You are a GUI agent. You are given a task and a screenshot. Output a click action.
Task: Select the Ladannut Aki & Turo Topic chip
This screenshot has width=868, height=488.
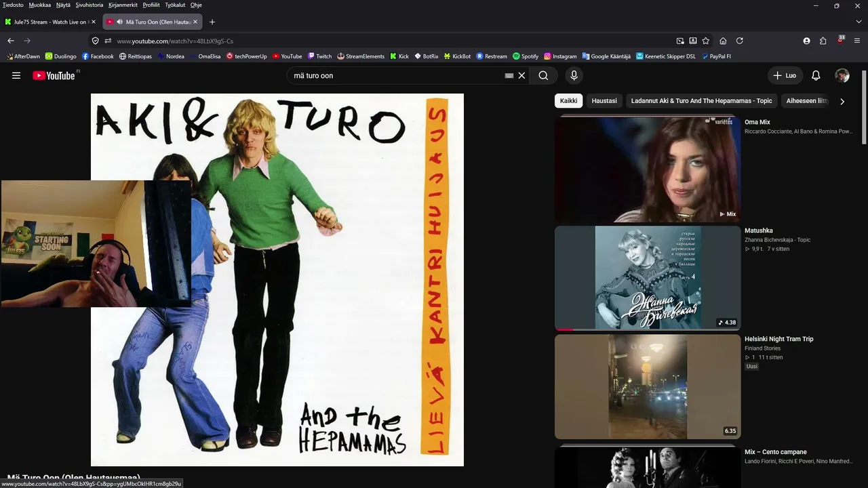pos(701,101)
